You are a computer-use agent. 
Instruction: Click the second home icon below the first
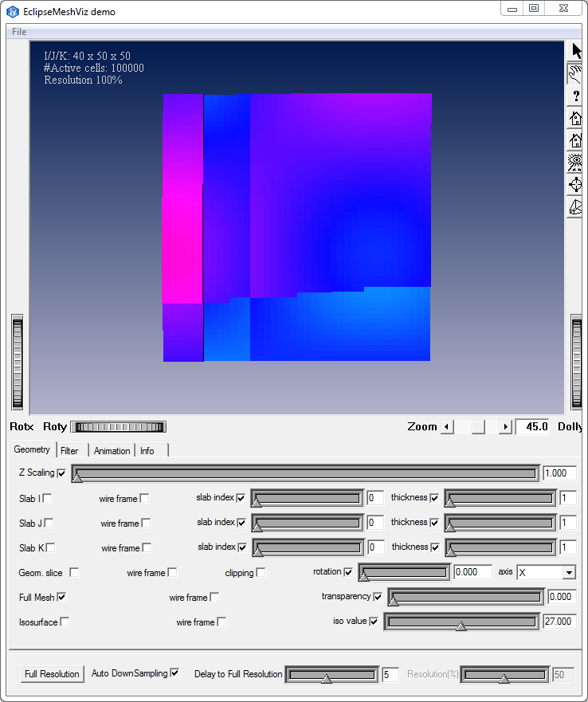coord(576,141)
